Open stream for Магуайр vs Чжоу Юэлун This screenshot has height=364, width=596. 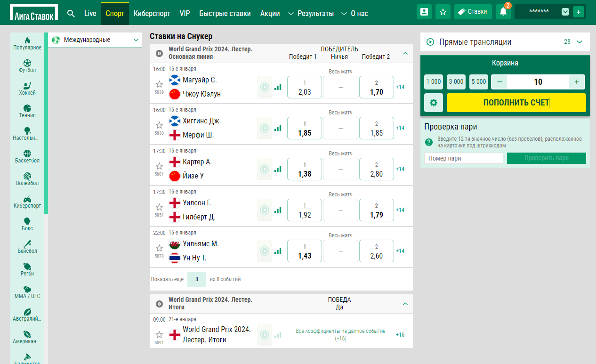pyautogui.click(x=265, y=87)
